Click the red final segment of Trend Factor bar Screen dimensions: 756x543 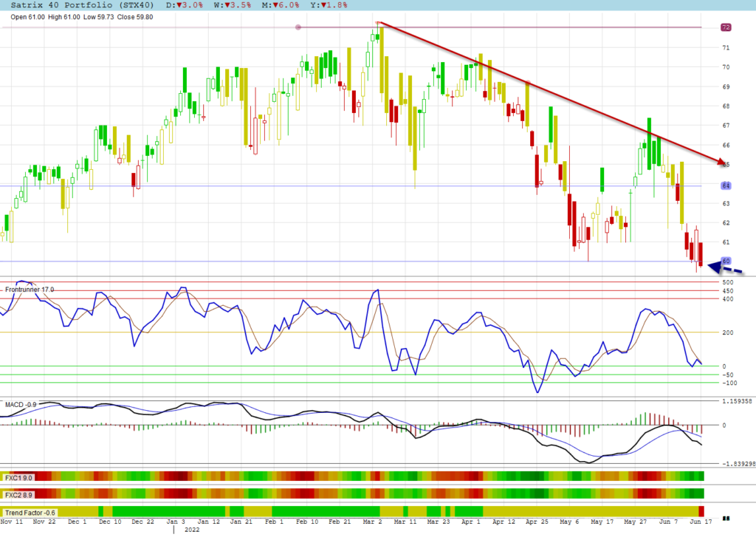(x=701, y=512)
